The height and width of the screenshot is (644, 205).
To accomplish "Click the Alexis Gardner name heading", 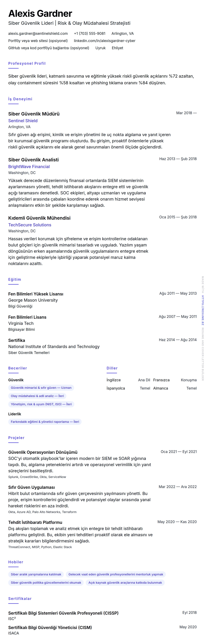I will (40, 14).
